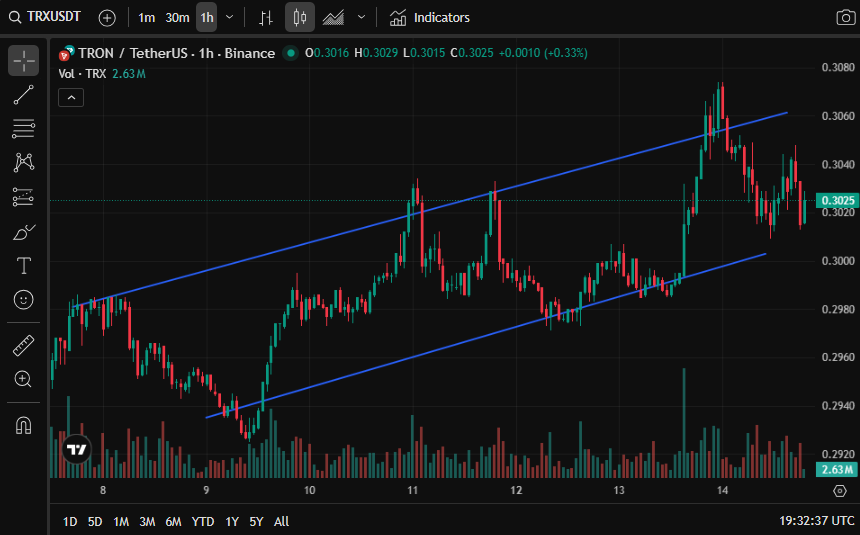Set range to 1M
The width and height of the screenshot is (860, 535).
pyautogui.click(x=121, y=521)
